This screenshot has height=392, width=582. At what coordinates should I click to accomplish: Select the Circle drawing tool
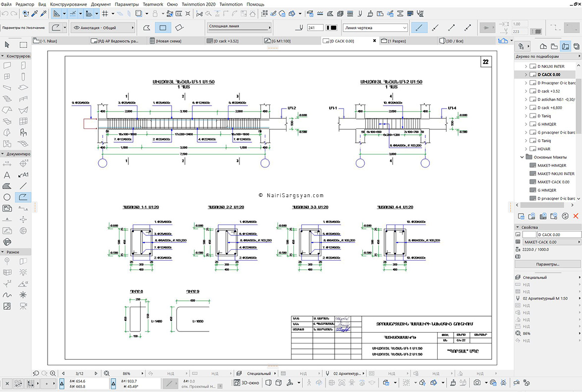pos(7,197)
